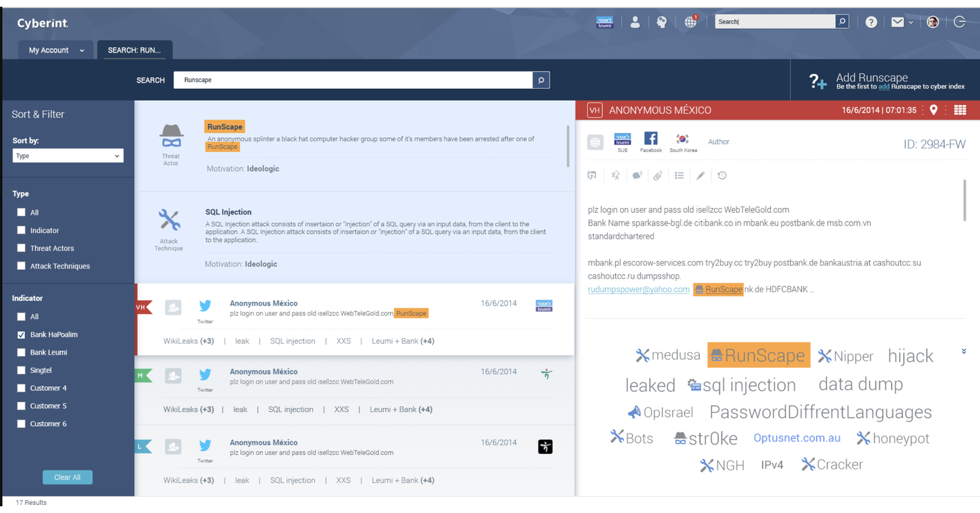980x513 pixels.
Task: Click the SQL Injection result title
Action: tap(229, 212)
